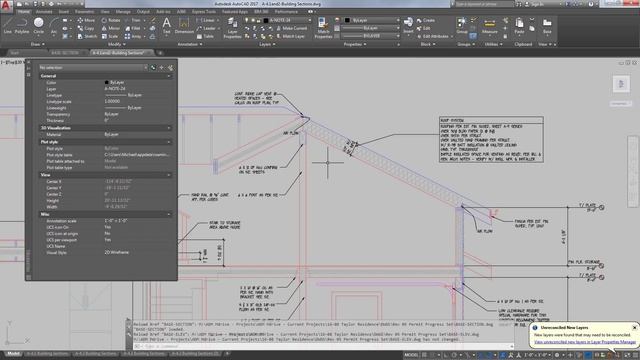Click Make Current layer button
This screenshot has width=640, height=360.
click(292, 28)
